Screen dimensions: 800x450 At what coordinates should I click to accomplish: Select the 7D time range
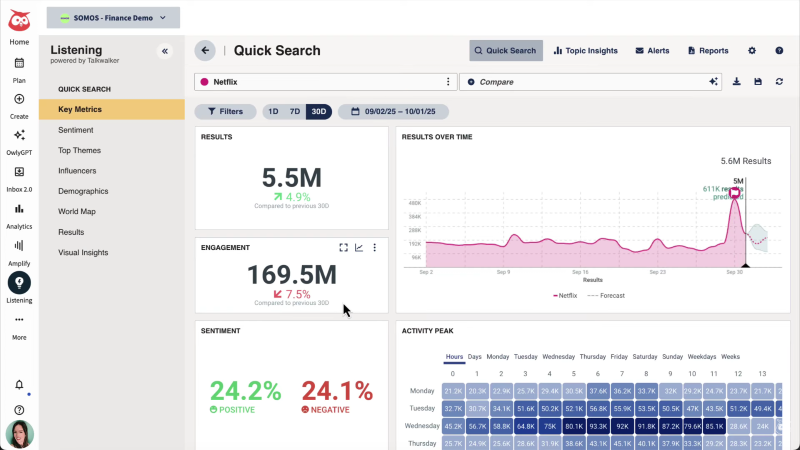tap(294, 112)
